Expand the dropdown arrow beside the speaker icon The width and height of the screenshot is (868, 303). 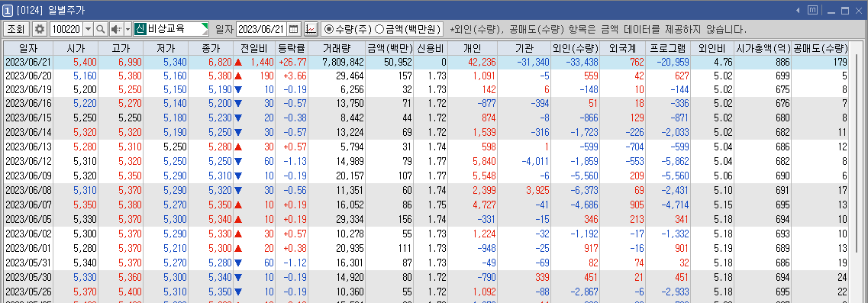(x=128, y=29)
